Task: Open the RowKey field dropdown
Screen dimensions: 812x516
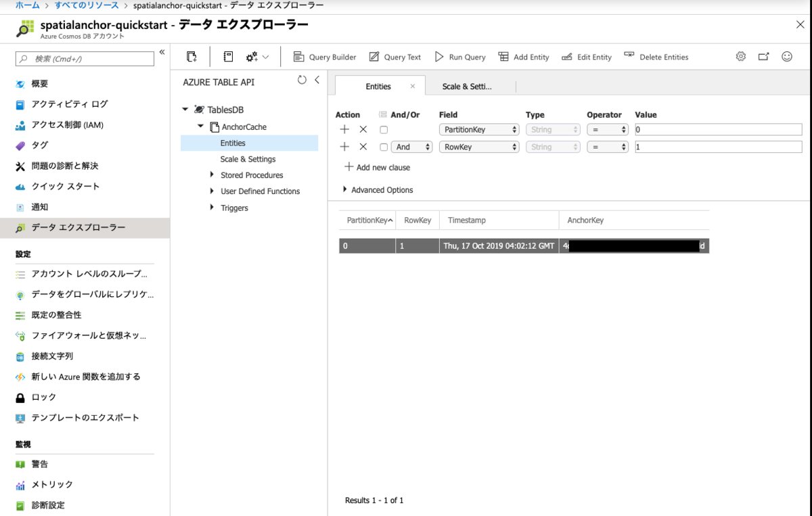Action: [479, 147]
